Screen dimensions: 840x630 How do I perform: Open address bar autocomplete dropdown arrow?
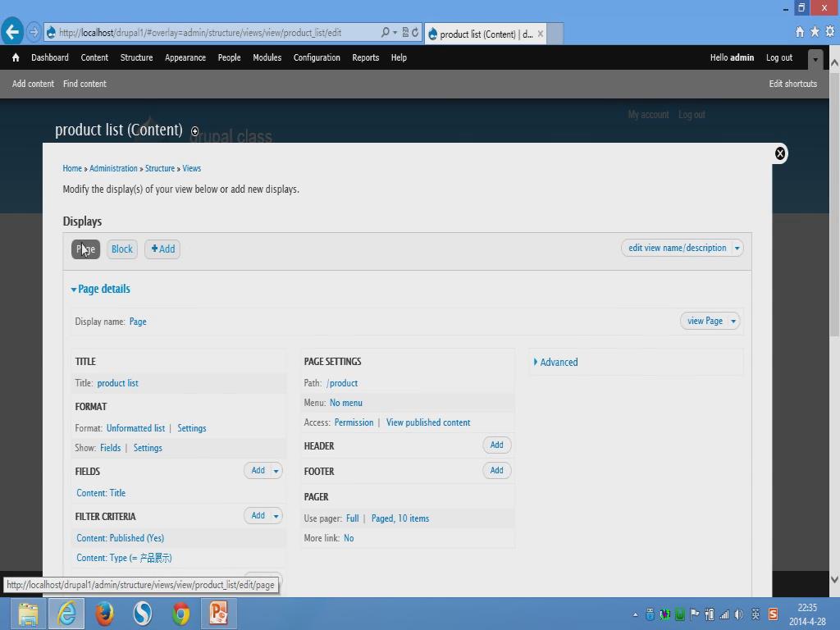point(395,33)
